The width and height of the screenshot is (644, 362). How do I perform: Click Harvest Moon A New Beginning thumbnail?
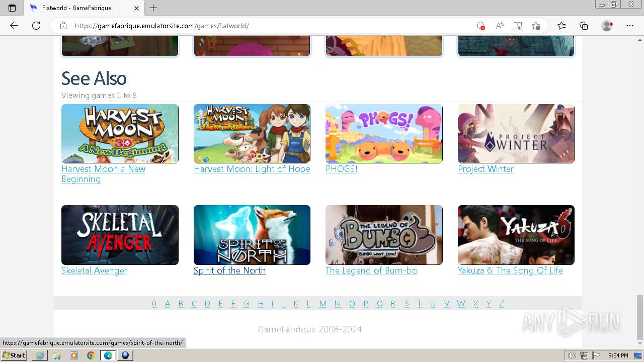click(x=120, y=134)
